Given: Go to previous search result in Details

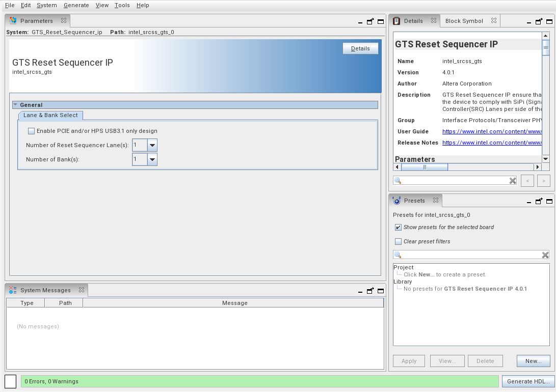Looking at the screenshot, I should click(x=527, y=181).
